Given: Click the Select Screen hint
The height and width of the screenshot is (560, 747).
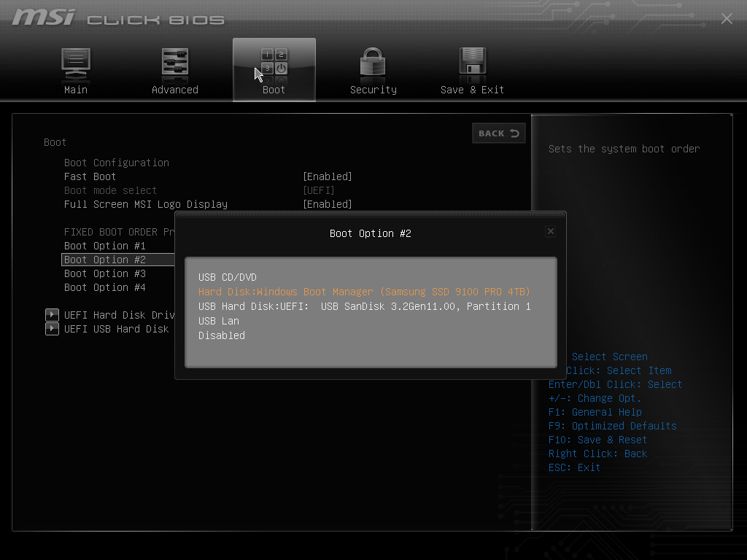Looking at the screenshot, I should [x=609, y=357].
